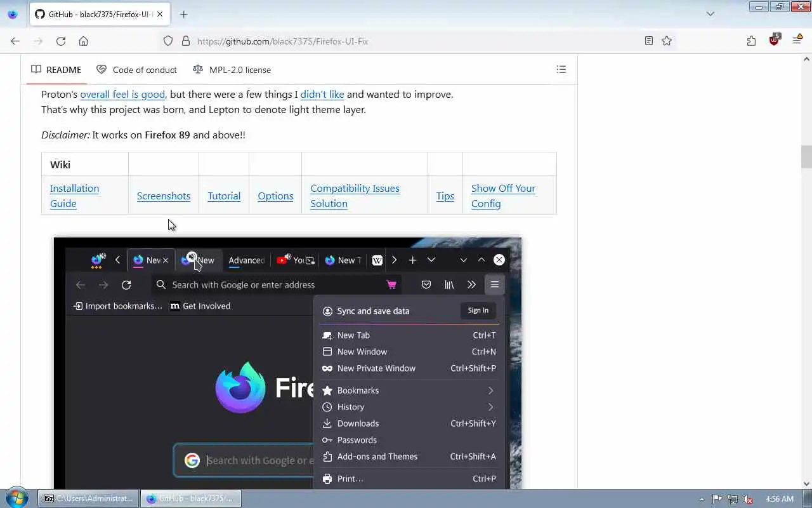Open Compatibility Issues Solution link
Viewport: 812px width, 508px height.
coord(355,196)
